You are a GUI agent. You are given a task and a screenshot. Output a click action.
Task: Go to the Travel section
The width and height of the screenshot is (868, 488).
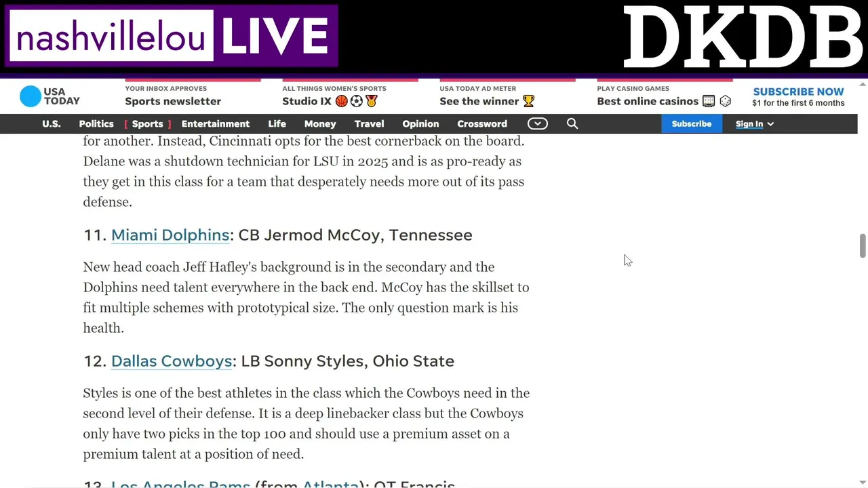pyautogui.click(x=369, y=123)
